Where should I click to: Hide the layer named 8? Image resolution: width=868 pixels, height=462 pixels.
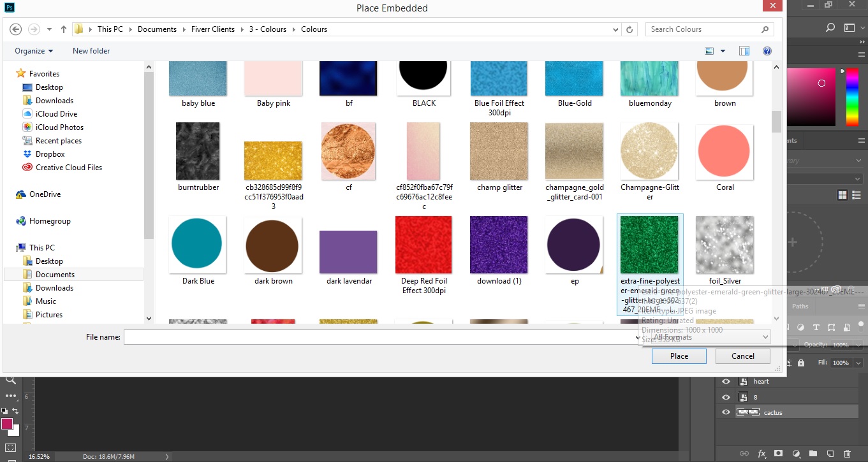click(x=726, y=397)
